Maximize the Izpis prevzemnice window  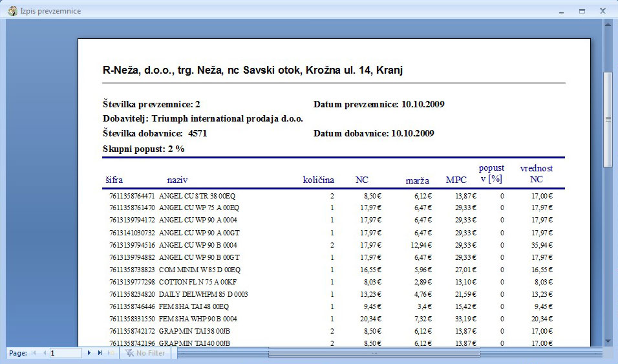click(x=582, y=11)
